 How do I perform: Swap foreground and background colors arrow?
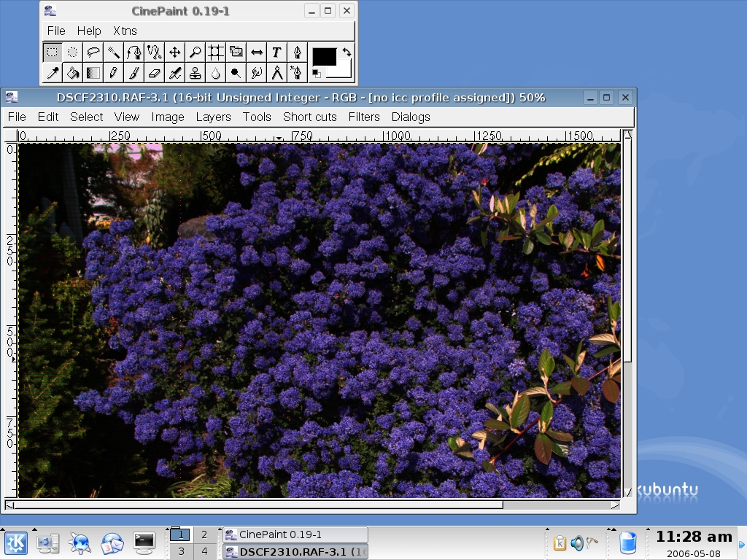coord(347,52)
